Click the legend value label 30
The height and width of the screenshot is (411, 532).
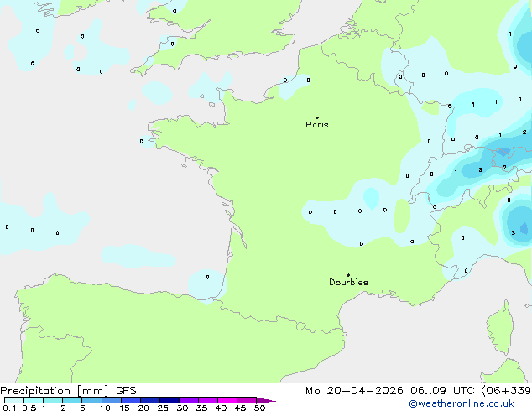[x=183, y=408]
